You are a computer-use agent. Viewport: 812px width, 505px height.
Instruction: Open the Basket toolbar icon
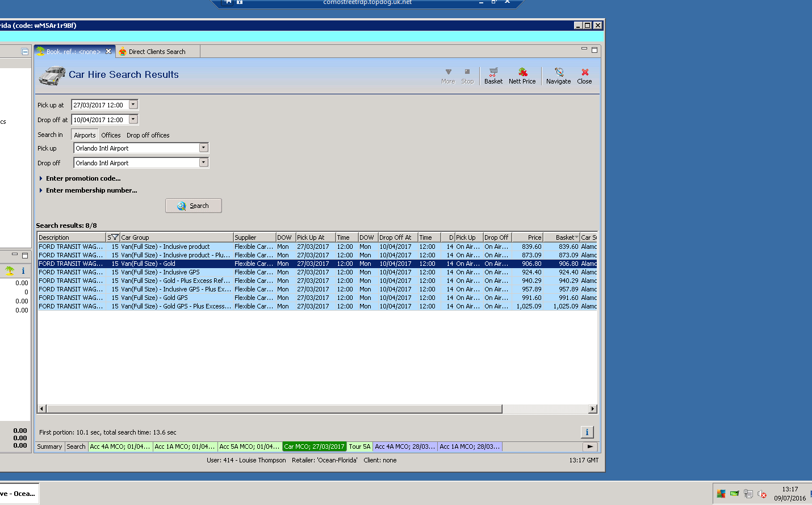click(x=493, y=76)
